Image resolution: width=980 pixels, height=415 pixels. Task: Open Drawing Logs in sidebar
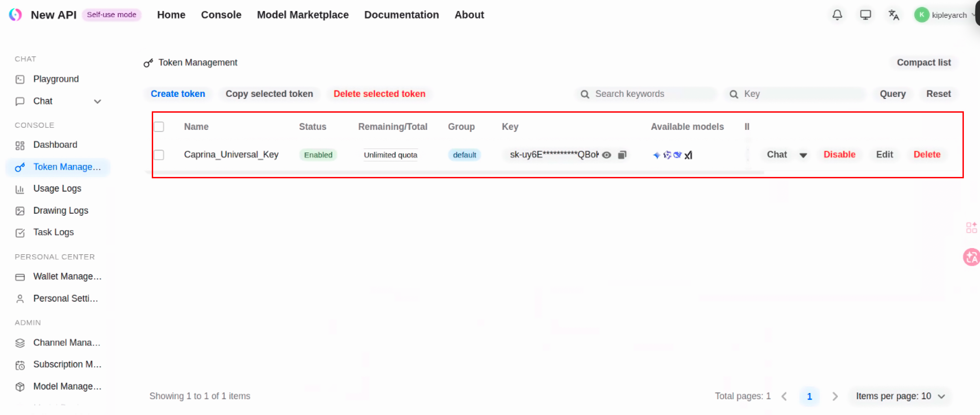[60, 211]
